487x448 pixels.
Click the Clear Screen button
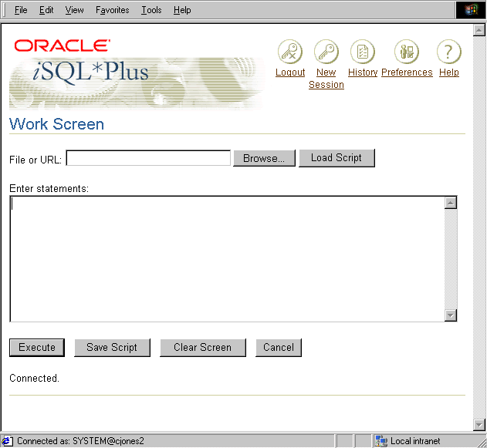tap(202, 348)
